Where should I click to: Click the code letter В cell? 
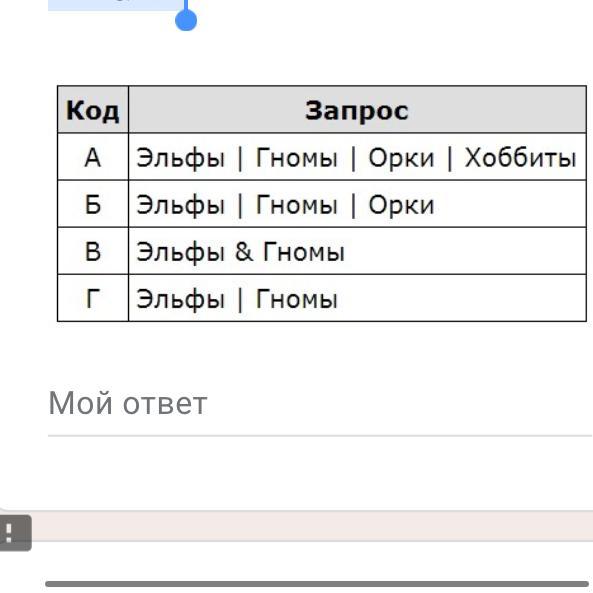[93, 251]
